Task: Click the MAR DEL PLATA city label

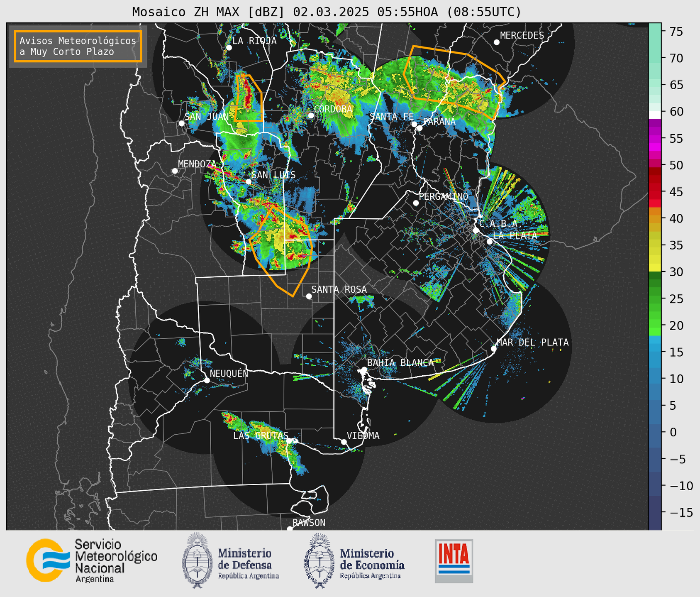Action: (x=532, y=342)
